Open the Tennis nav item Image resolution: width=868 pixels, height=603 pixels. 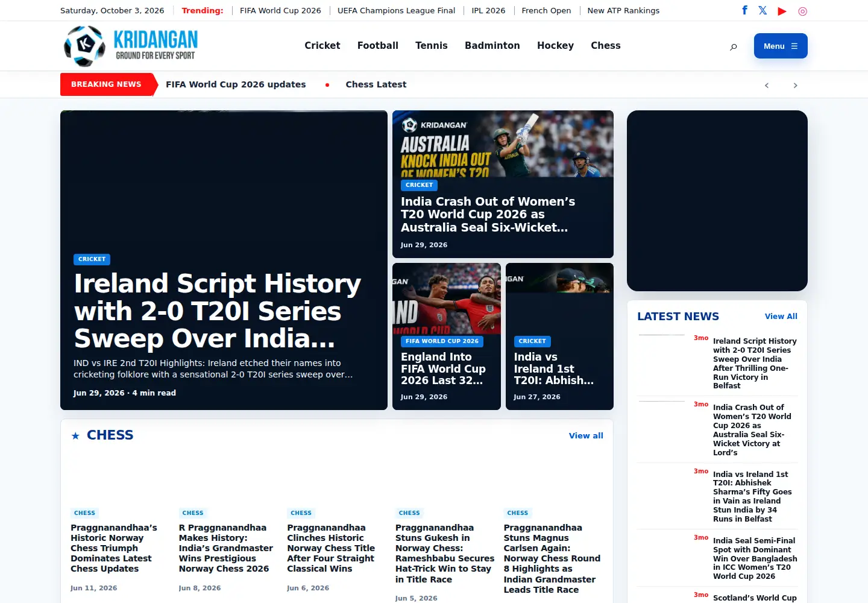[432, 45]
